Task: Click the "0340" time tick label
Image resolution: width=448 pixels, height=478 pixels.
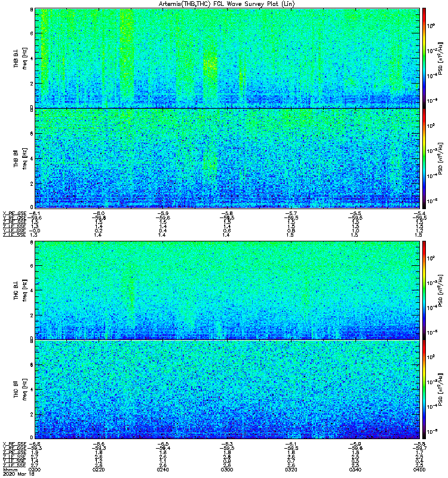Action: pyautogui.click(x=355, y=470)
